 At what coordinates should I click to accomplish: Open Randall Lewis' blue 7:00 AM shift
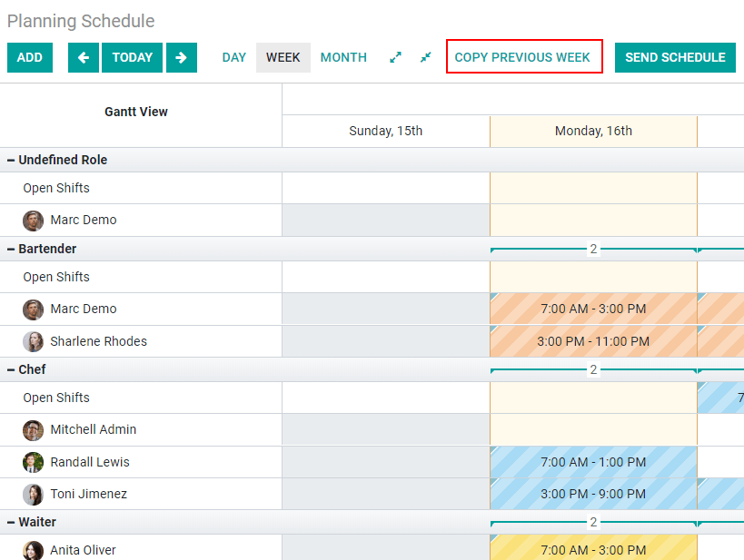coord(593,462)
